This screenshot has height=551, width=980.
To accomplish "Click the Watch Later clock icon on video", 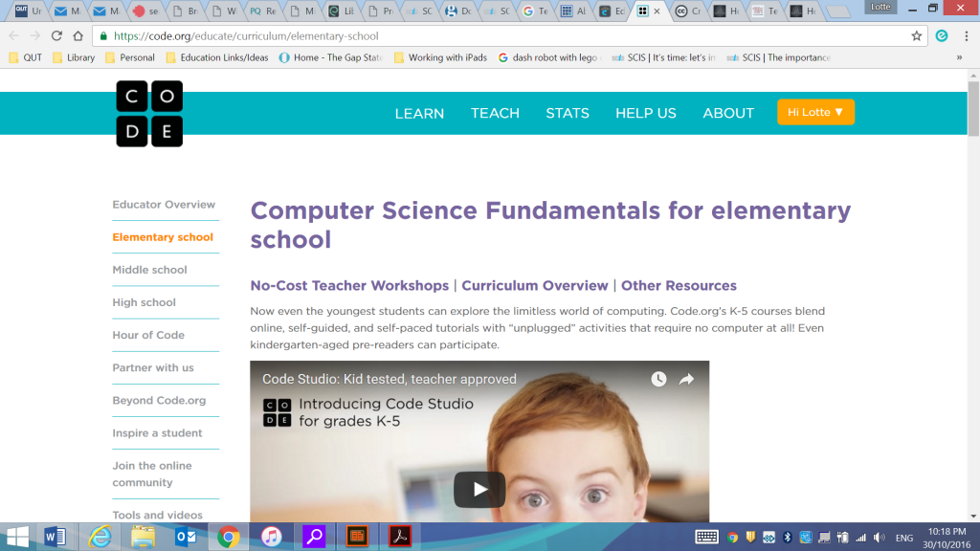I will (658, 379).
